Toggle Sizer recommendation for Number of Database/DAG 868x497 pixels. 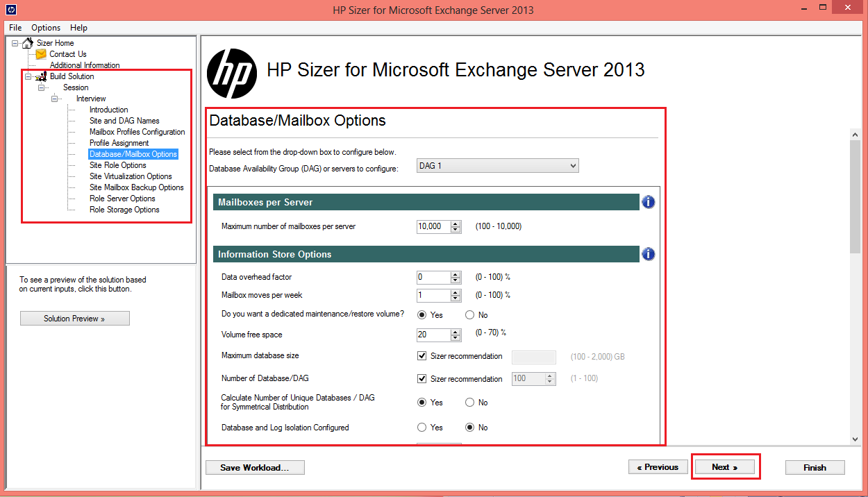(x=422, y=379)
